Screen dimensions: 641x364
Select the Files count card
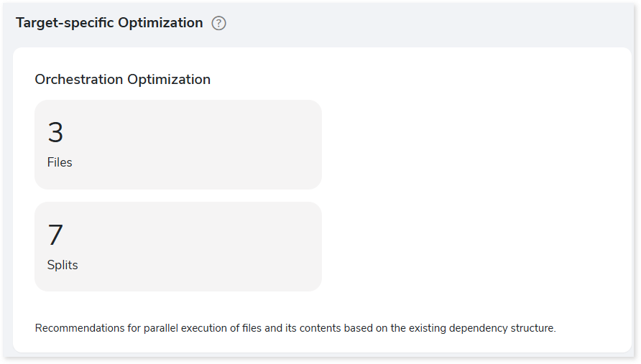click(178, 144)
